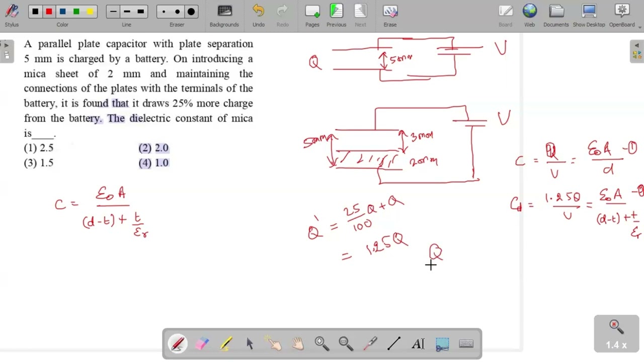Select the Laser pointer tool
This screenshot has width=644, height=362.
coord(370,344)
